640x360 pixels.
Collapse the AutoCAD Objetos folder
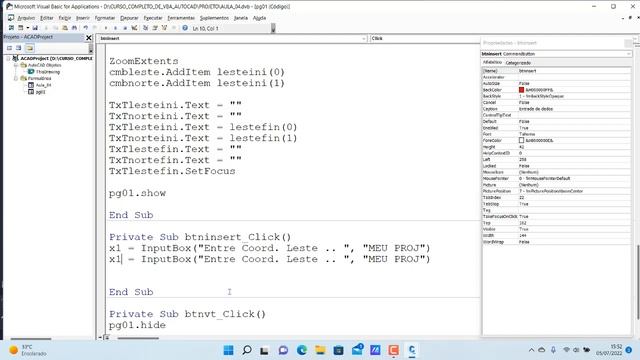pyautogui.click(x=16, y=65)
